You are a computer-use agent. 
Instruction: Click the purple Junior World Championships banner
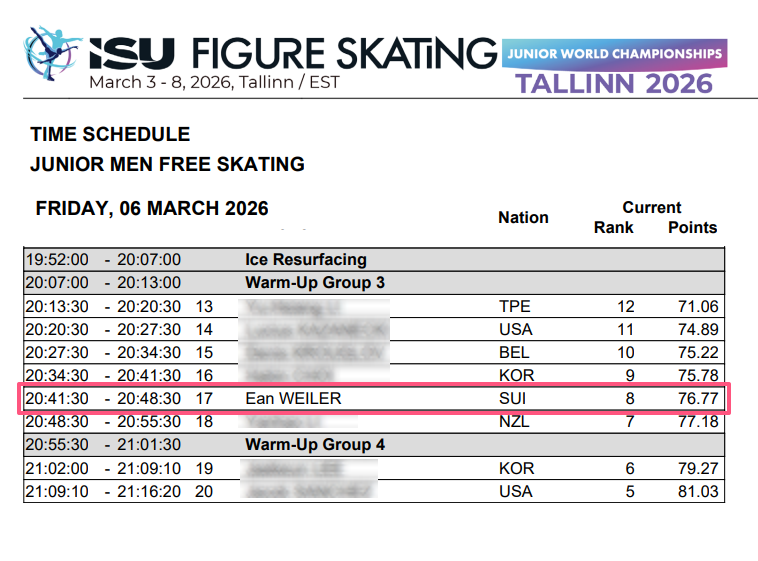click(x=615, y=52)
